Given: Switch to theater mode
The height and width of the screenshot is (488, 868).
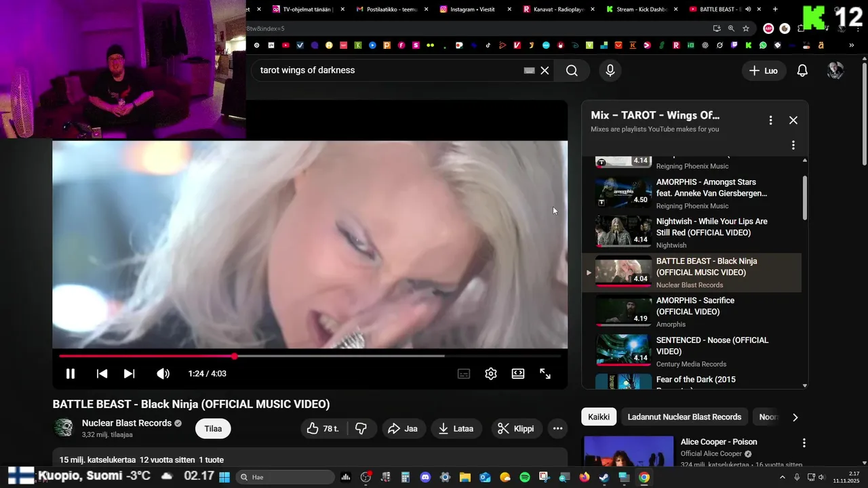Looking at the screenshot, I should 518,373.
